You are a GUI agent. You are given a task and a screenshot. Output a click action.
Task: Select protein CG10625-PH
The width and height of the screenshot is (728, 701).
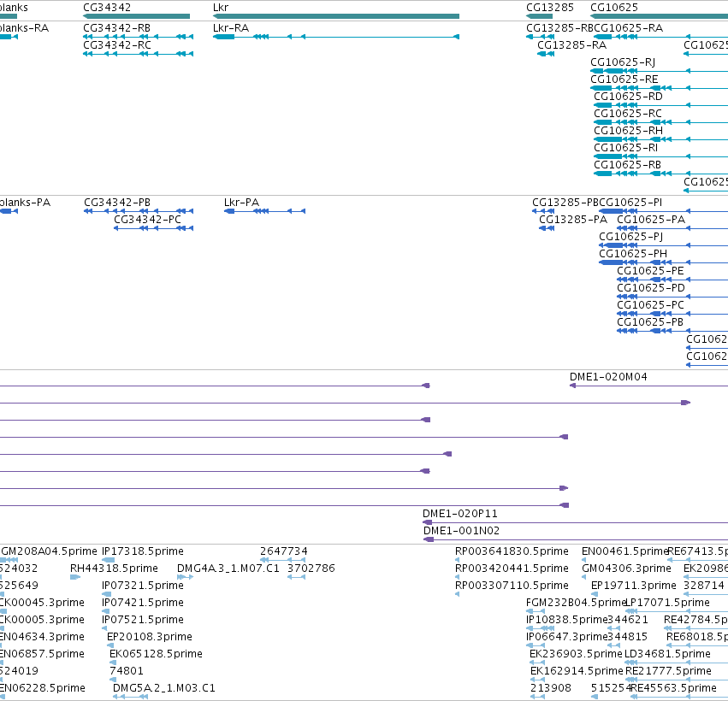click(633, 254)
